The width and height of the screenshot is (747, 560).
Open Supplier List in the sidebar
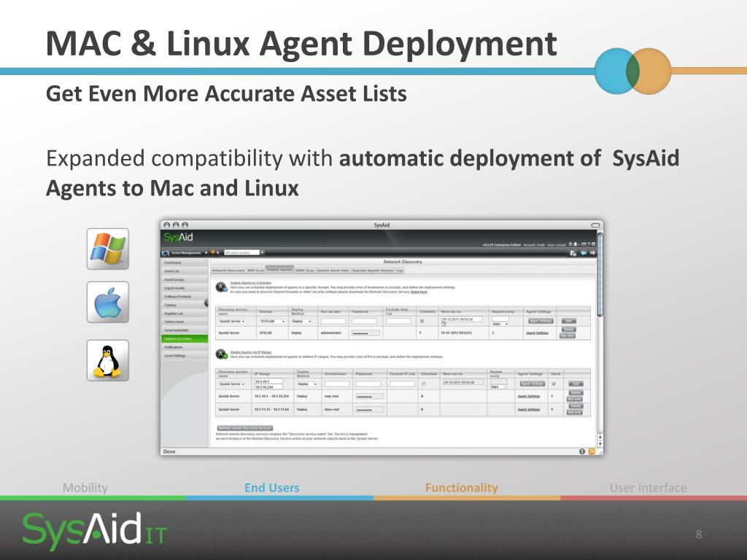[185, 314]
